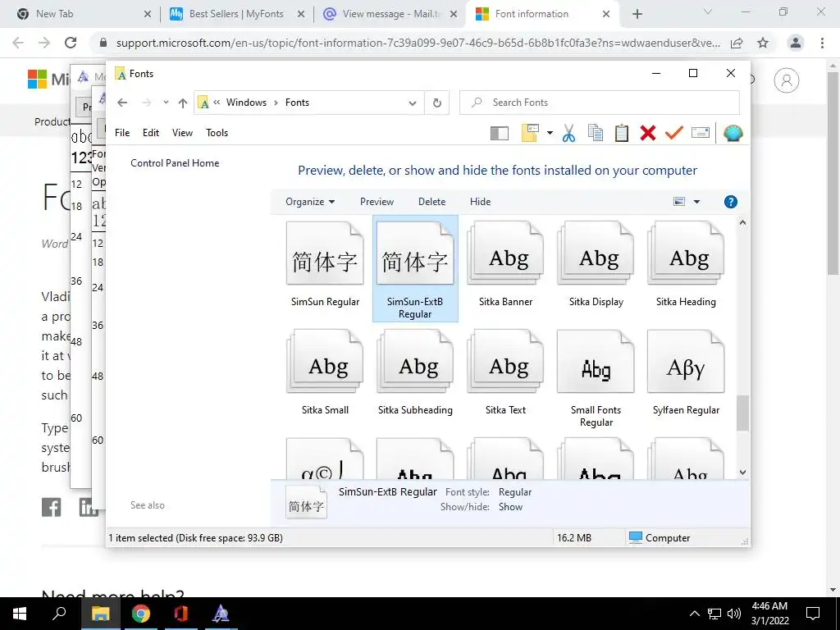Open Control Panel Home link
This screenshot has height=630, width=840.
(175, 163)
